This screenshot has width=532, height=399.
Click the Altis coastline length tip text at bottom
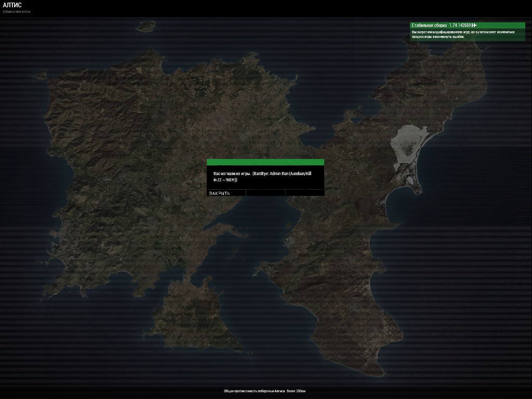tap(264, 391)
